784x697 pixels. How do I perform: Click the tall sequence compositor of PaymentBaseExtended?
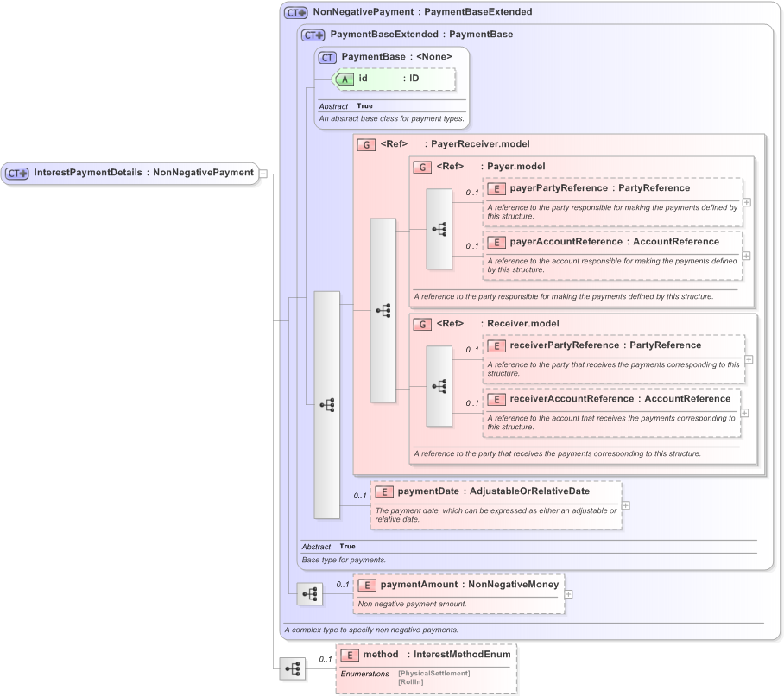tap(327, 405)
